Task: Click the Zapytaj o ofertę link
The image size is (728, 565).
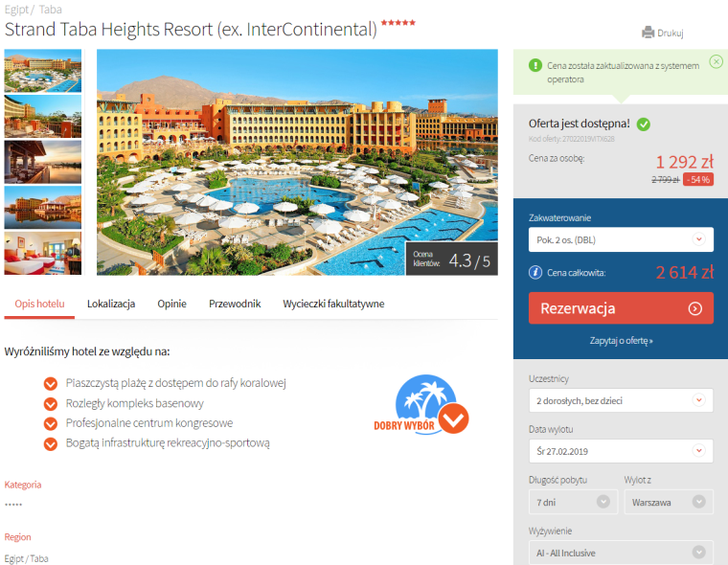Action: (621, 340)
